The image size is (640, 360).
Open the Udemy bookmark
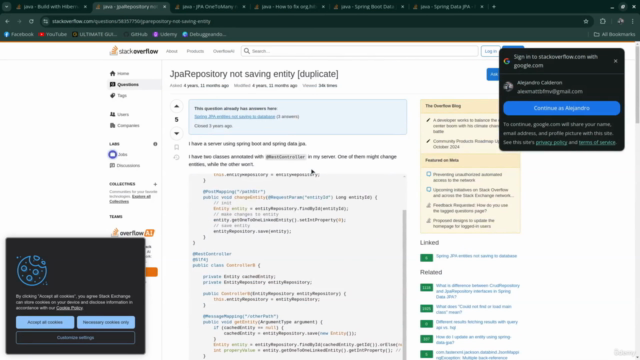(x=165, y=34)
